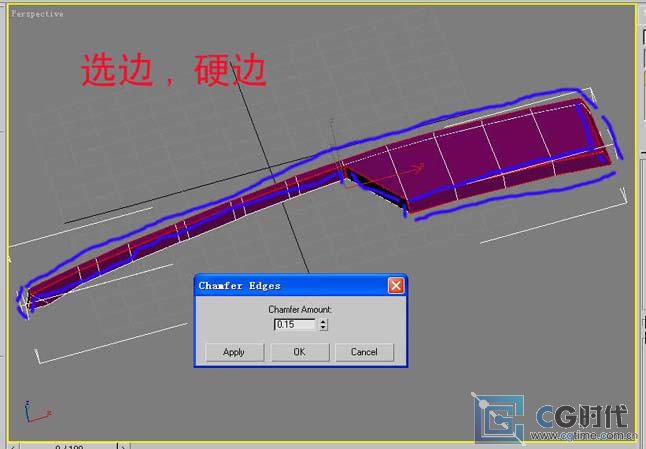Click the time slider next-frame arrow
This screenshot has height=449, width=646.
[x=123, y=446]
